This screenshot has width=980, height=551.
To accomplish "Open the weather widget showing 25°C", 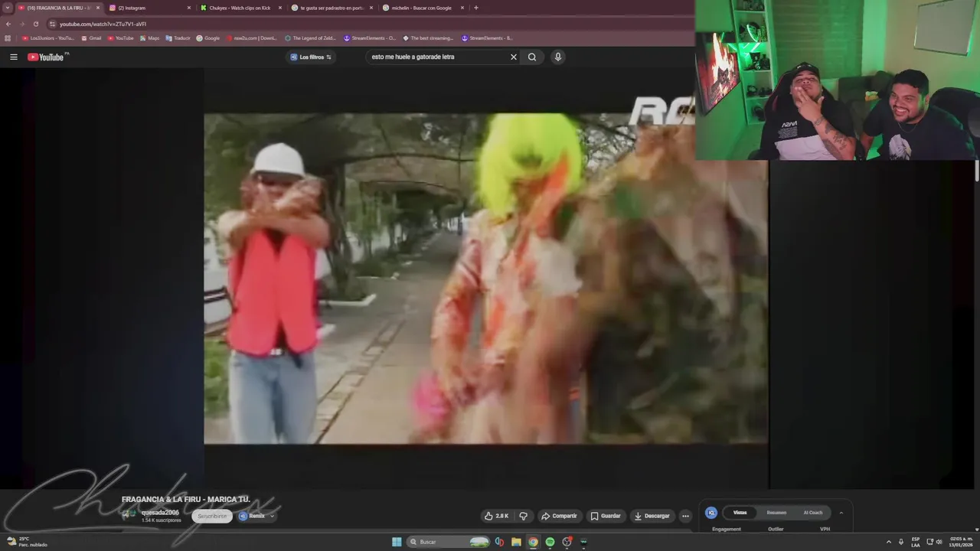I will (x=28, y=542).
